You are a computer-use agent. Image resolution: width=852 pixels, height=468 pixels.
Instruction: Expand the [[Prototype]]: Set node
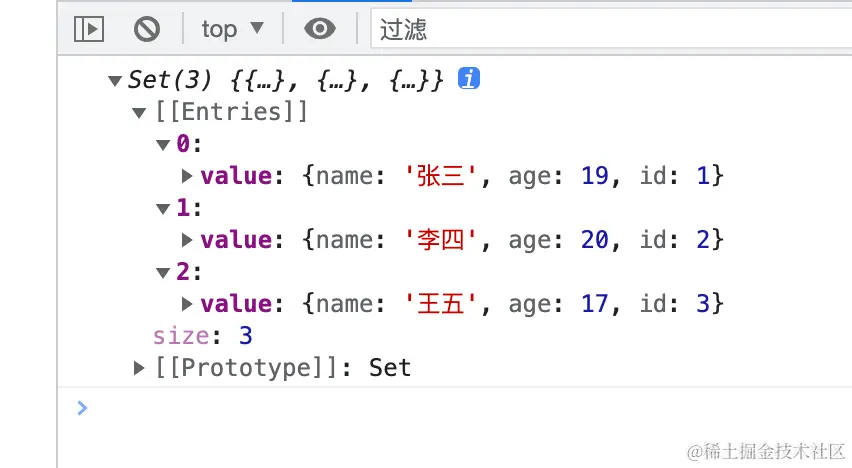tap(139, 368)
